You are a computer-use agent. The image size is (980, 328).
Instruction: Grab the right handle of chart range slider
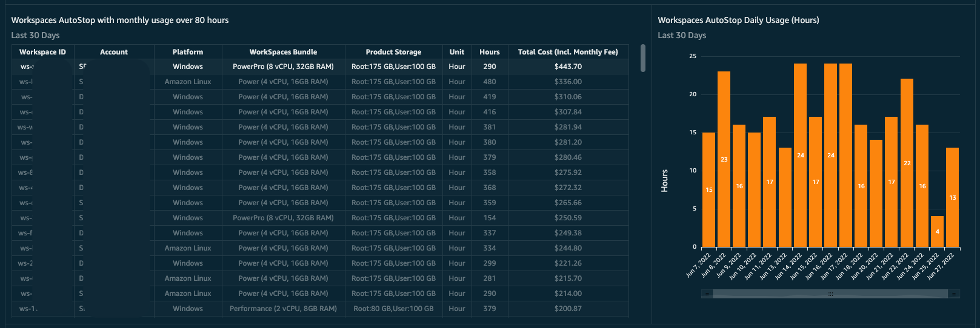pyautogui.click(x=954, y=294)
